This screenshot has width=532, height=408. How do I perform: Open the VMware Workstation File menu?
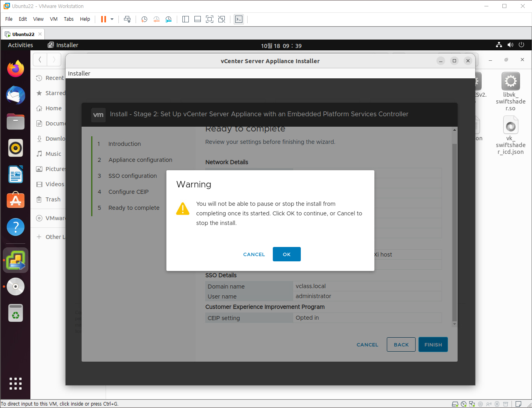[9, 19]
